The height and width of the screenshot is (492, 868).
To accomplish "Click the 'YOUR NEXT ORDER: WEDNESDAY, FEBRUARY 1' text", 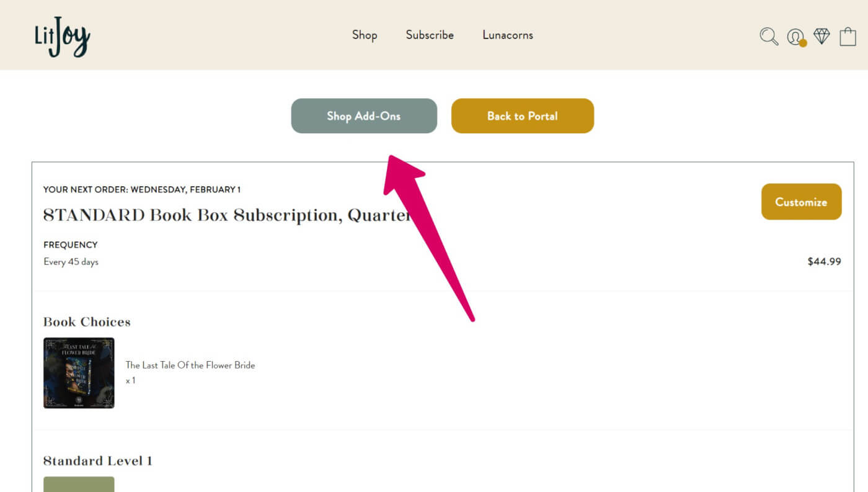I will point(142,190).
